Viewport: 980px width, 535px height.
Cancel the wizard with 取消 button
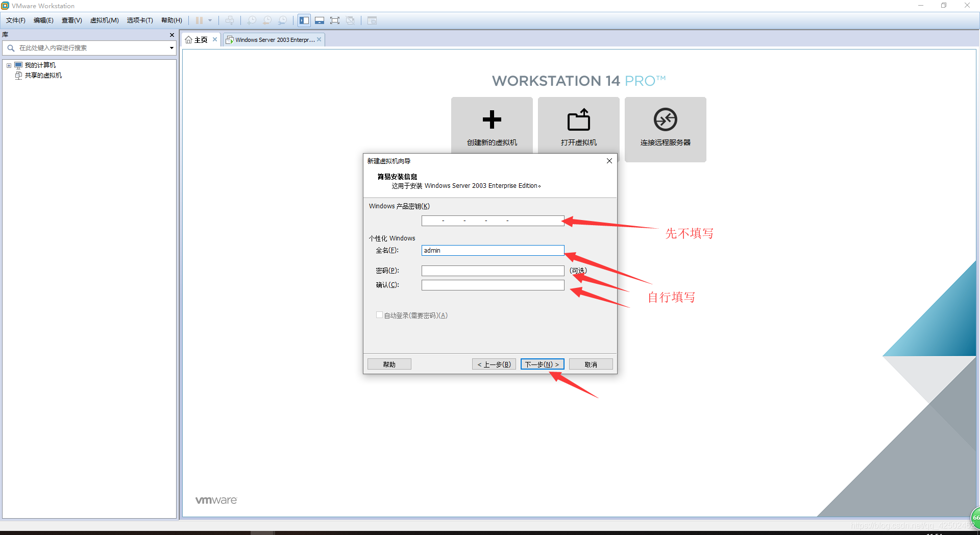click(x=591, y=364)
